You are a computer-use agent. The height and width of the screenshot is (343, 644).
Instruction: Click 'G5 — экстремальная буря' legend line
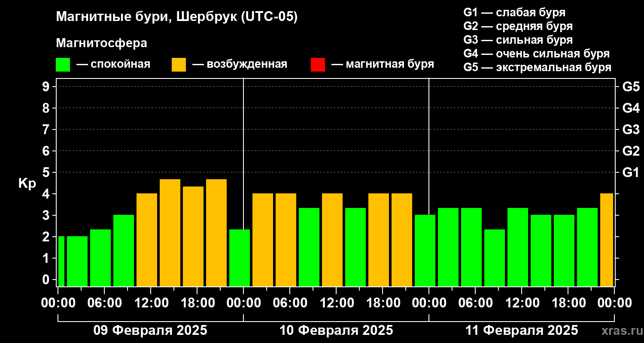(537, 67)
